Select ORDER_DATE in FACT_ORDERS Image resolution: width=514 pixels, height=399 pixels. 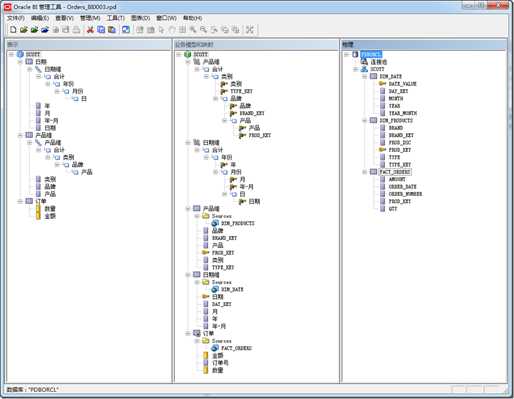click(402, 187)
